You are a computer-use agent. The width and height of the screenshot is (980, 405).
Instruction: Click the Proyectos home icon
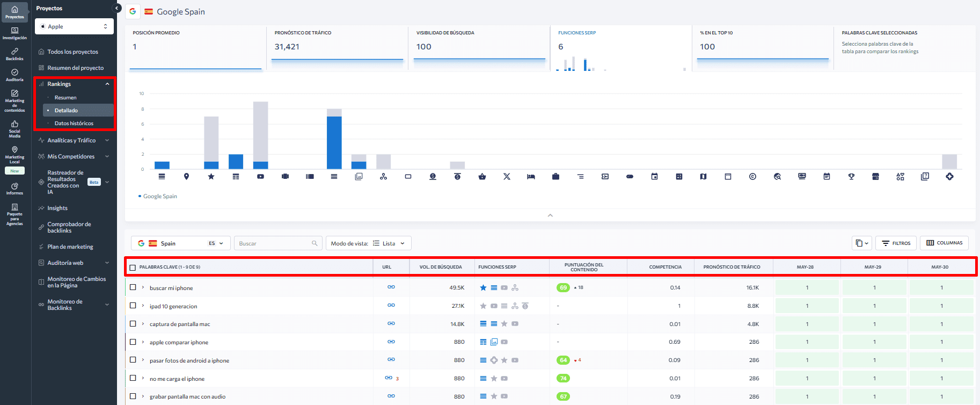[x=14, y=12]
